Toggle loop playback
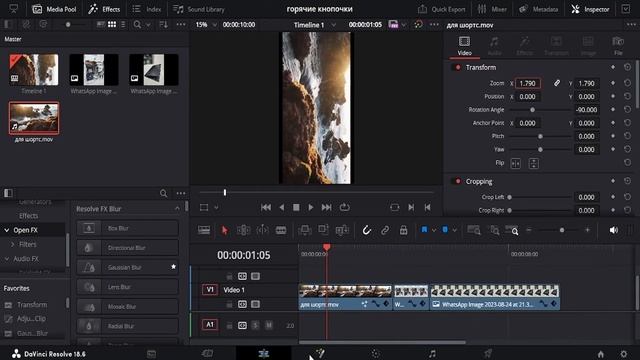This screenshot has width=640, height=360. [344, 207]
